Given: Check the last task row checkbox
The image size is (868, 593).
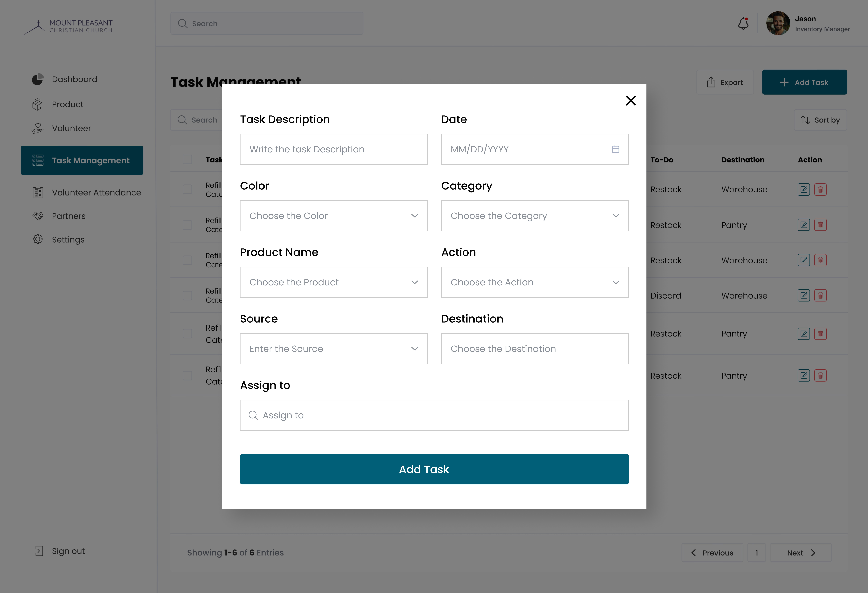Looking at the screenshot, I should click(x=188, y=376).
